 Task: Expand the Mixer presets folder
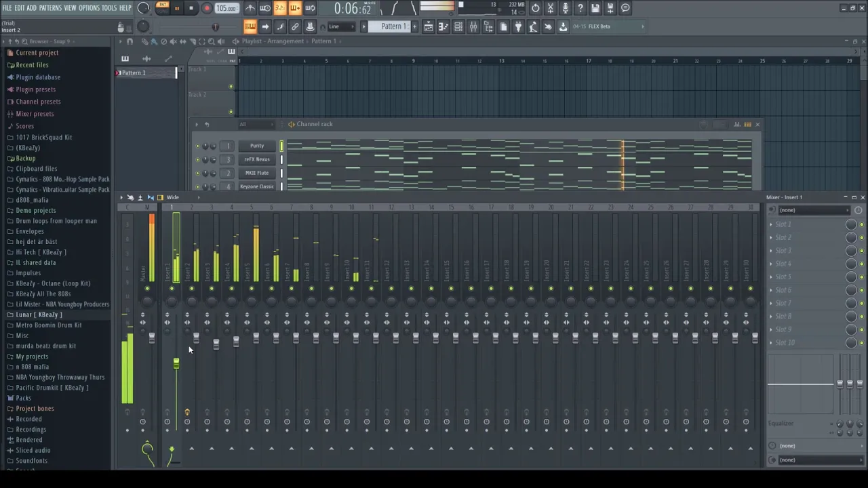click(35, 114)
